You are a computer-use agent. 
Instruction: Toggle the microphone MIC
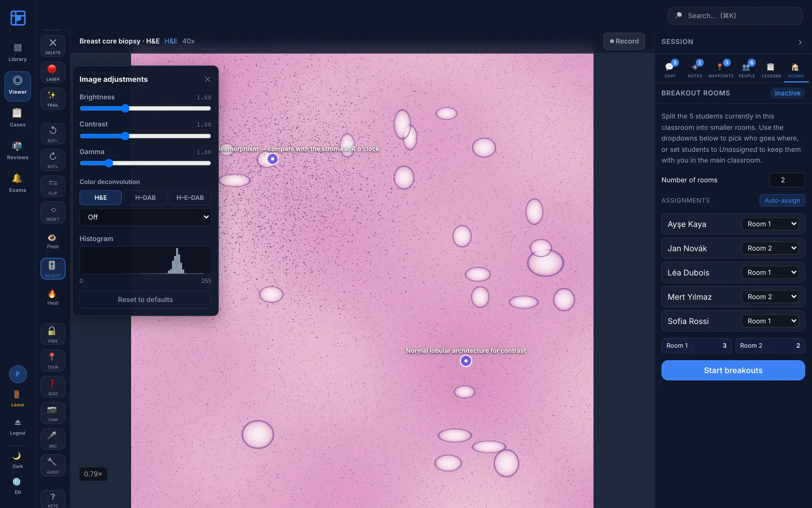[x=53, y=439]
